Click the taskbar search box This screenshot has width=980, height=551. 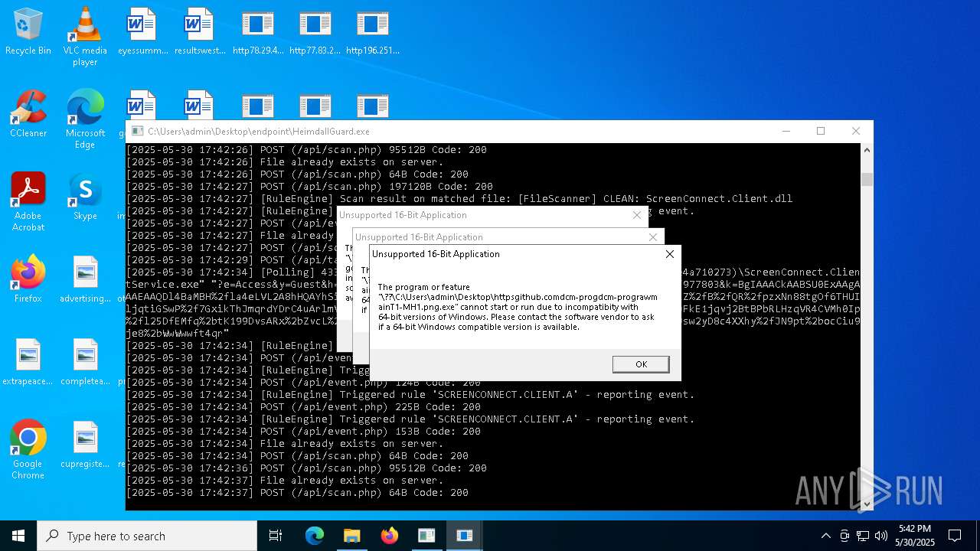click(x=147, y=536)
